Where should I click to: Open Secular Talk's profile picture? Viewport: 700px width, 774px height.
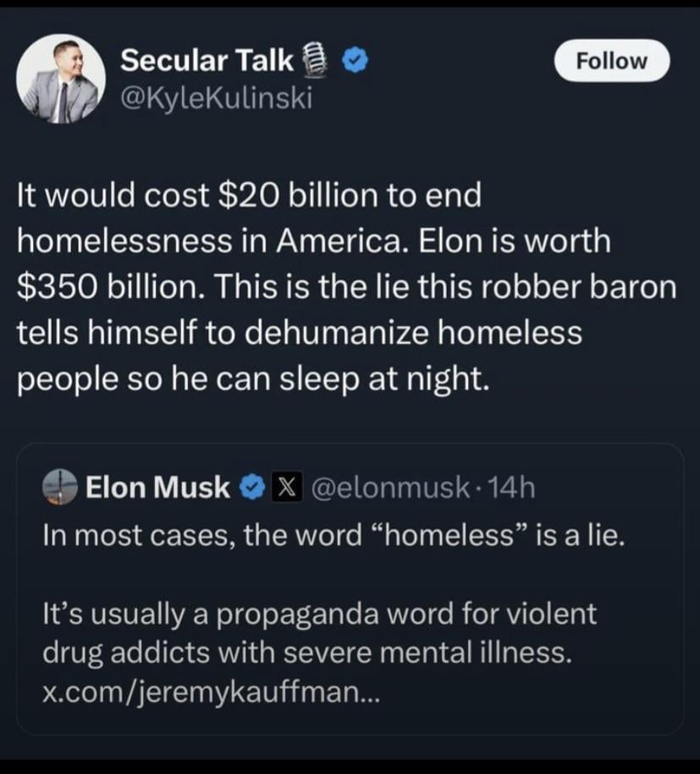click(x=61, y=79)
